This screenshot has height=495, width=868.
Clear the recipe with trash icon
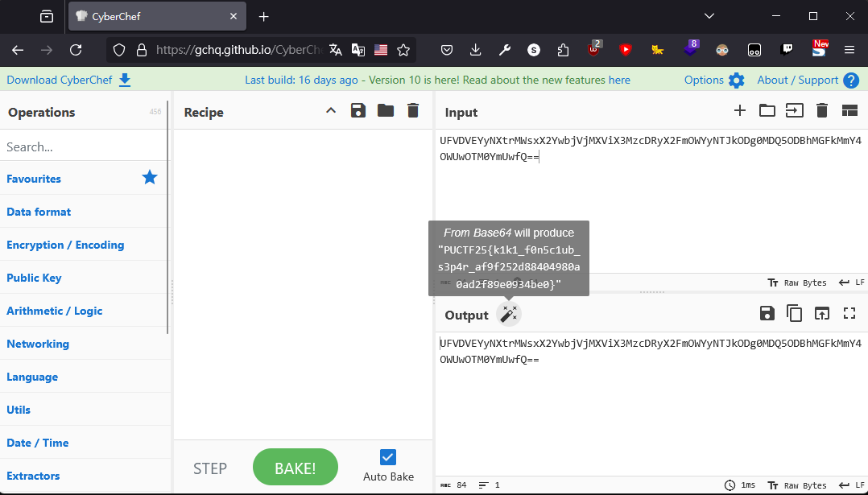coord(413,110)
